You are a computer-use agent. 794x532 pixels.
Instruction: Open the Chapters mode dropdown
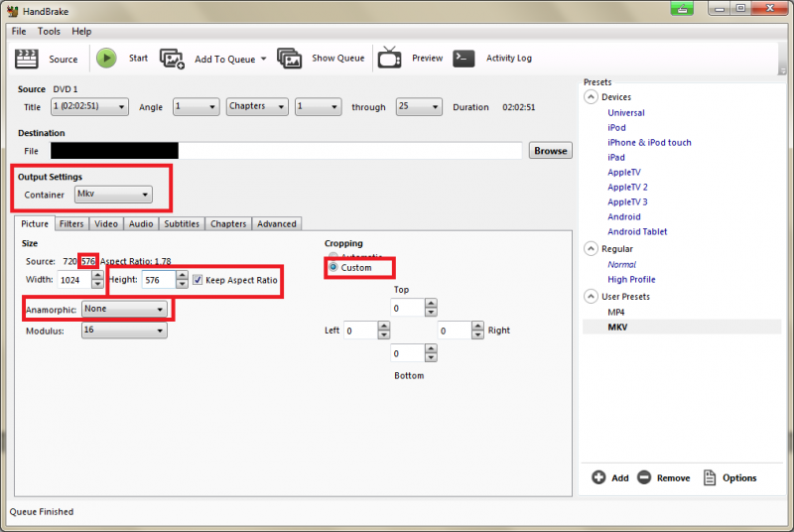click(257, 107)
